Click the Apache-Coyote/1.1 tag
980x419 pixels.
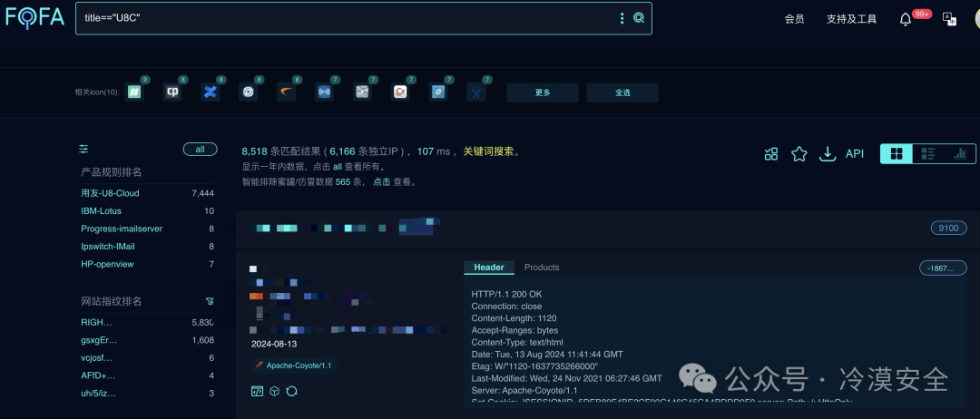(294, 365)
